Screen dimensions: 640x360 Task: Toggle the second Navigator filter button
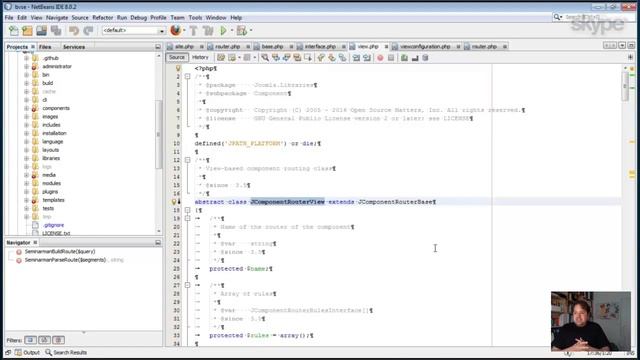pos(44,340)
